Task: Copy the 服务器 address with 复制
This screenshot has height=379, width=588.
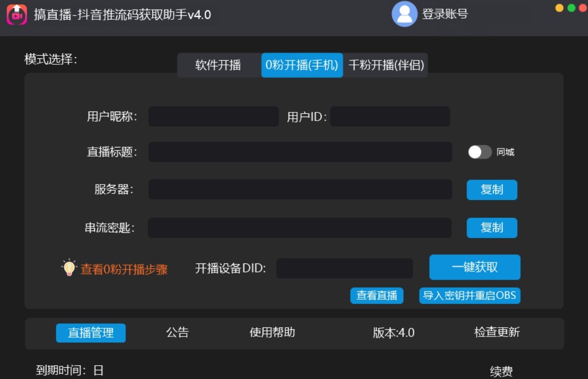Action: pos(492,189)
